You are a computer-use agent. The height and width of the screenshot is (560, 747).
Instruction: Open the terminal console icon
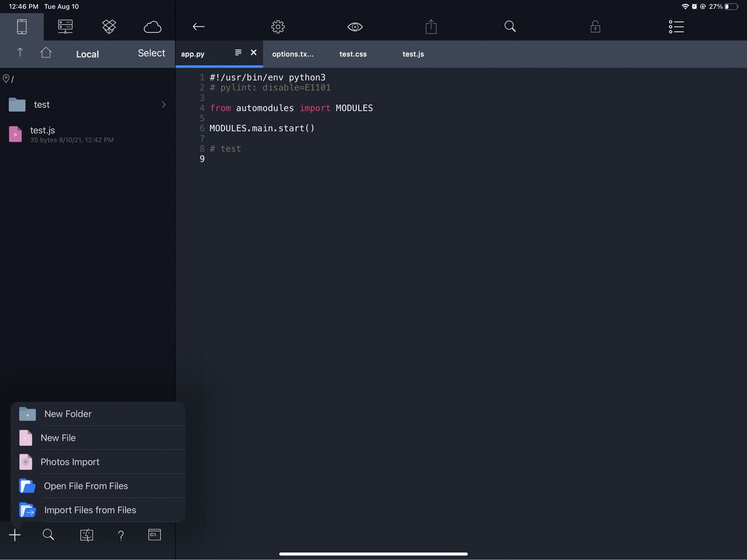(x=154, y=534)
